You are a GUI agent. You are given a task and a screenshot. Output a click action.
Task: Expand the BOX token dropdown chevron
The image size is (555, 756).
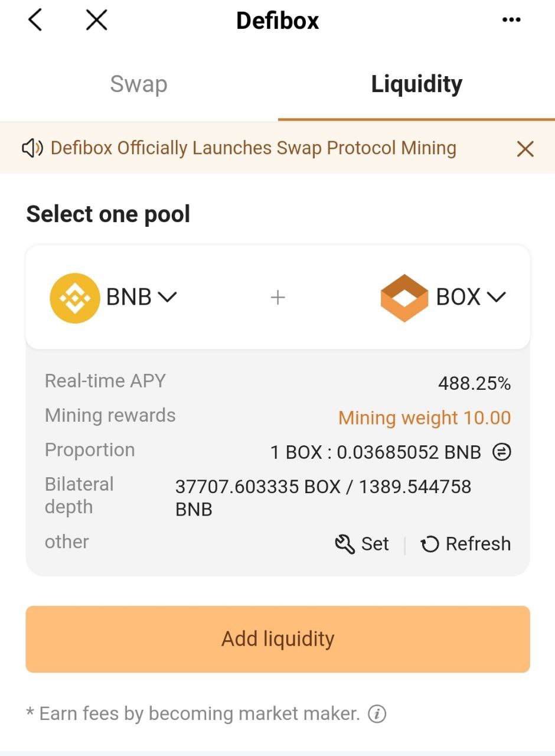point(497,297)
